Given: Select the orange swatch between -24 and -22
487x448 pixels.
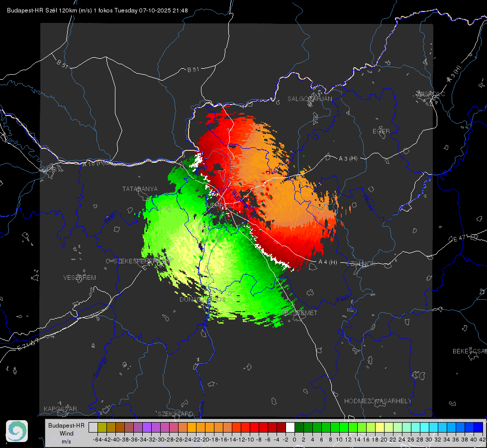Looking at the screenshot, I should (x=192, y=428).
